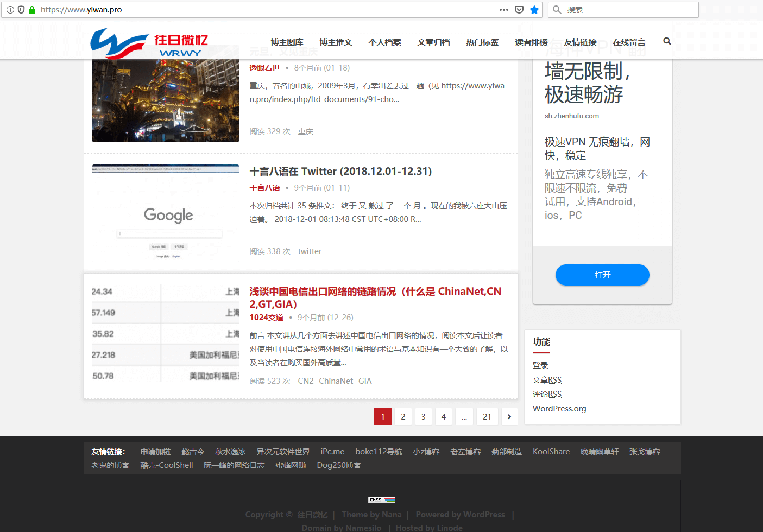This screenshot has width=763, height=532.
Task: Click boke112导航 friend link
Action: point(379,452)
